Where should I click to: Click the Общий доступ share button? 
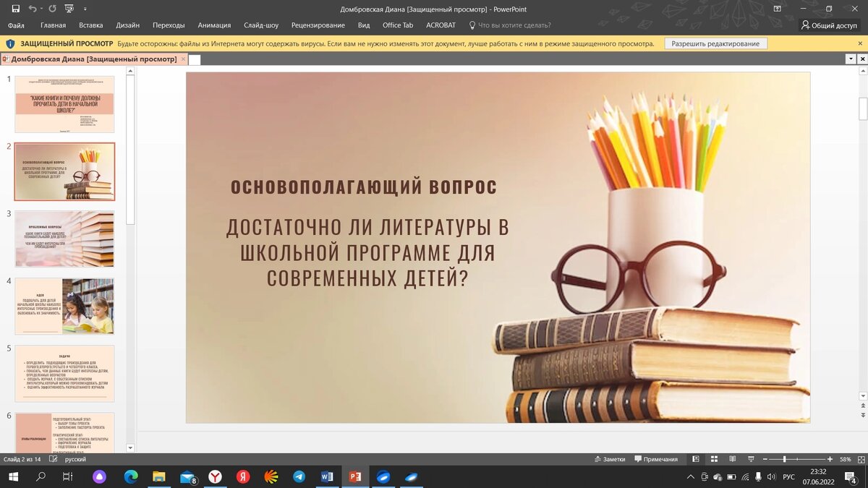pos(829,25)
